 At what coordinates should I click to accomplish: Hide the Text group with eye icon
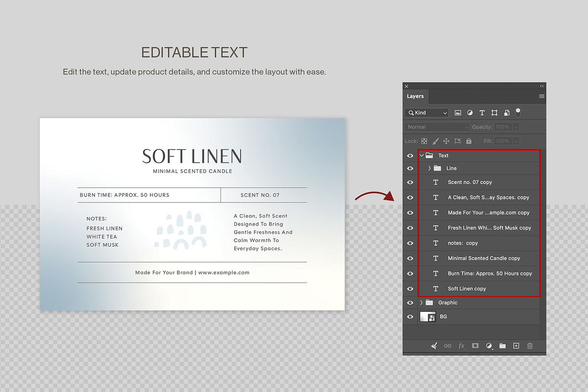tap(410, 155)
